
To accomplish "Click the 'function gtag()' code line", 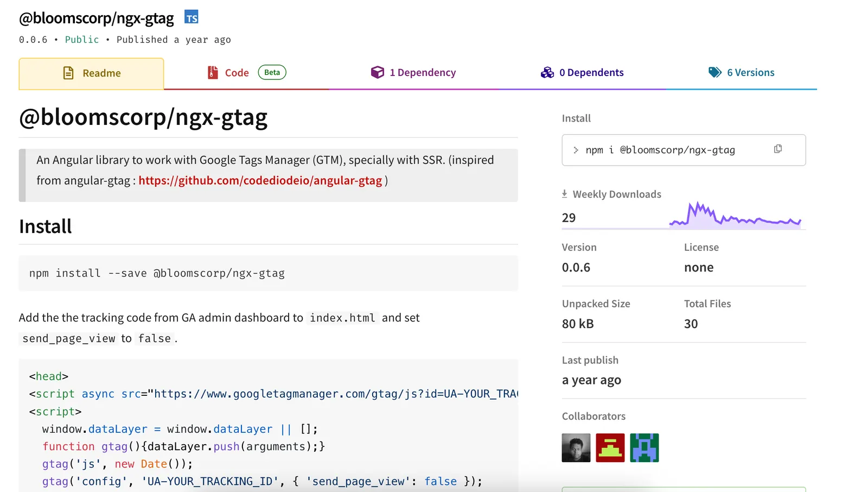I will coord(183,446).
